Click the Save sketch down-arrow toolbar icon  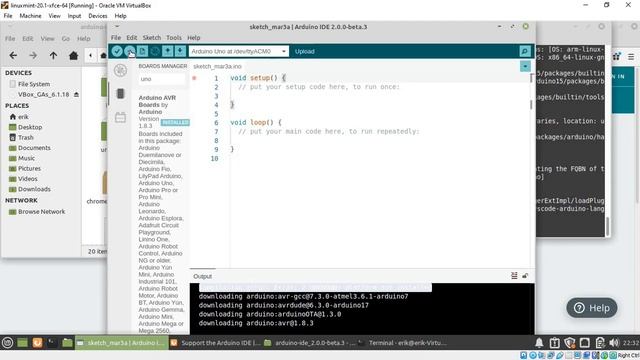coord(180,51)
